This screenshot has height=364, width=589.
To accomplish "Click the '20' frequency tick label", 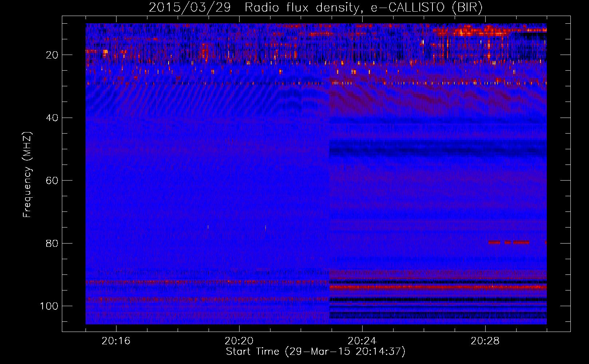I will coord(52,55).
